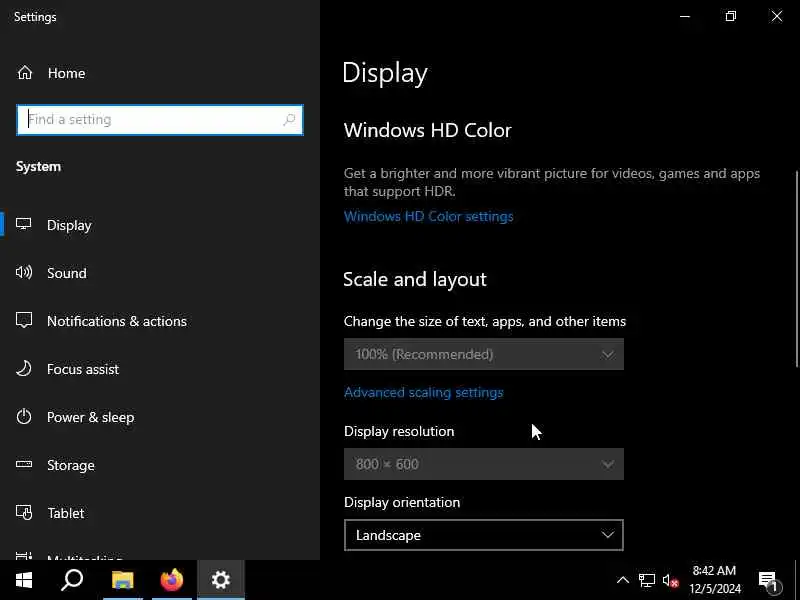Viewport: 800px width, 600px height.
Task: Open Tablet settings page
Action: tap(66, 513)
